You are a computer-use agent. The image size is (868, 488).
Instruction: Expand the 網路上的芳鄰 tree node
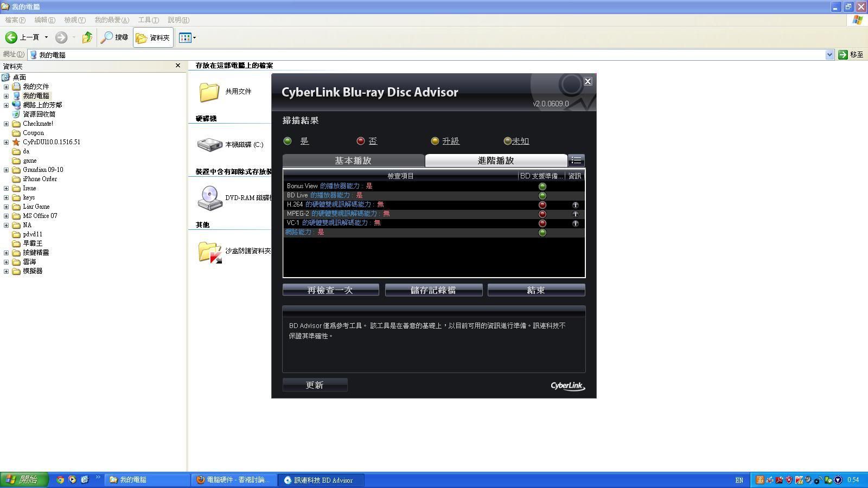tap(6, 105)
